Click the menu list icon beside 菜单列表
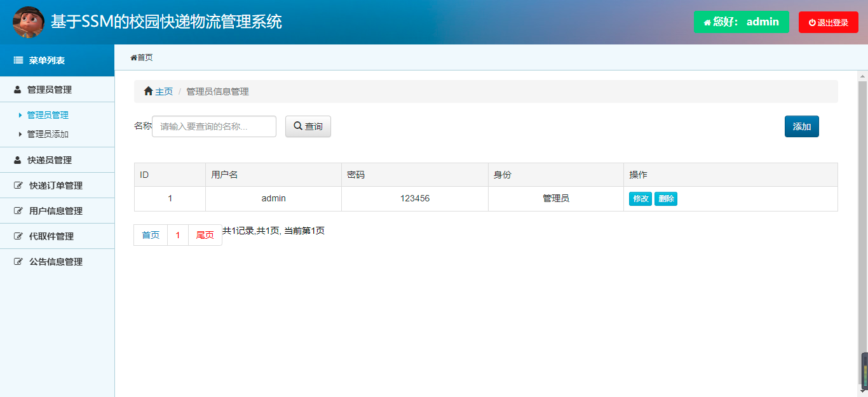 click(x=18, y=60)
